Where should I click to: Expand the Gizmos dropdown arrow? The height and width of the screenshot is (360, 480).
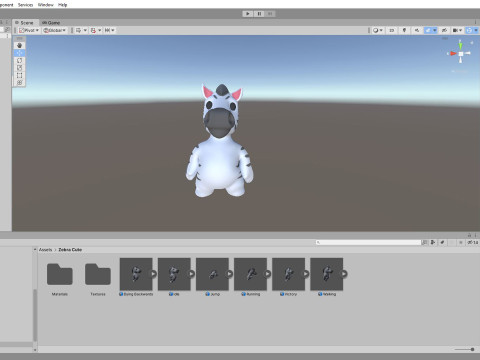(476, 30)
